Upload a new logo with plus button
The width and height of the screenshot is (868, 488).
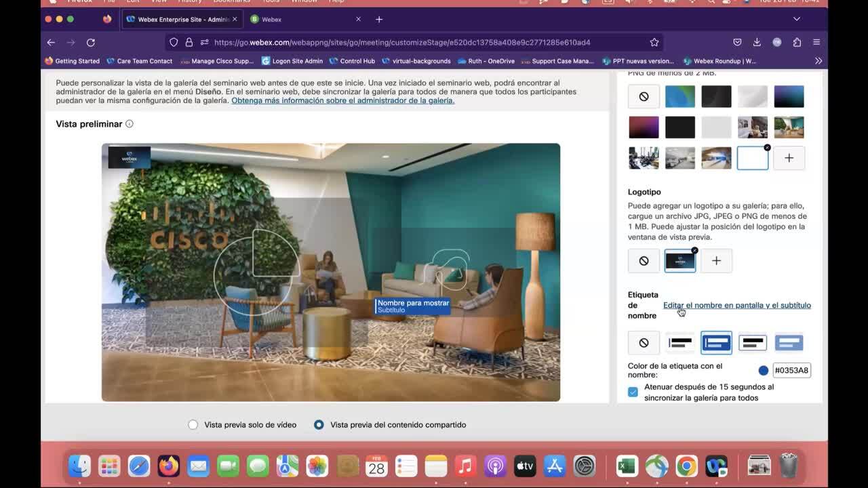(x=716, y=261)
